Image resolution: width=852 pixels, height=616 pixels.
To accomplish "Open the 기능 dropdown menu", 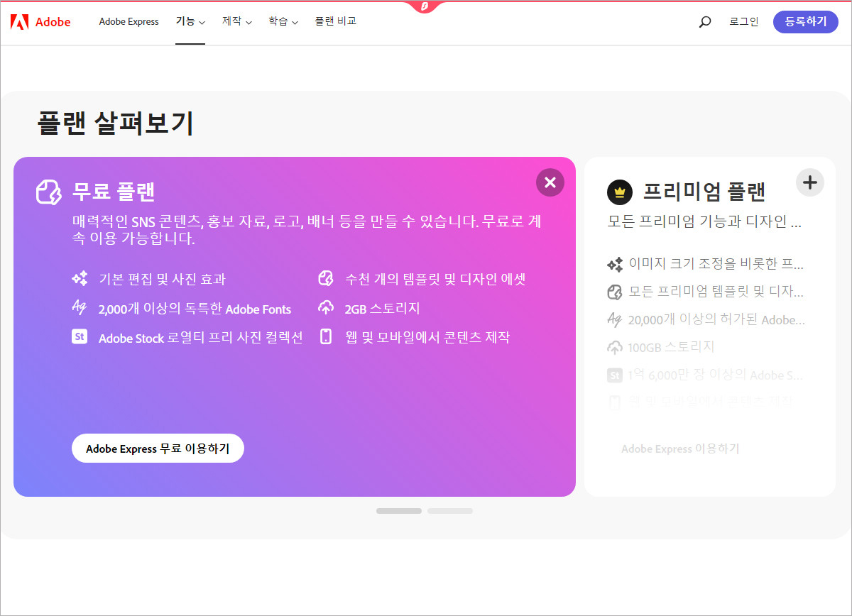I will (190, 21).
